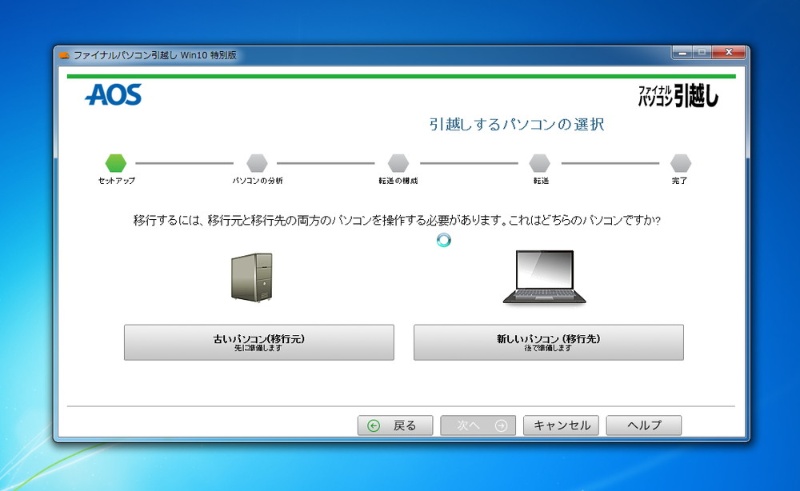Click the 転送の構成 step hexagon

(398, 162)
